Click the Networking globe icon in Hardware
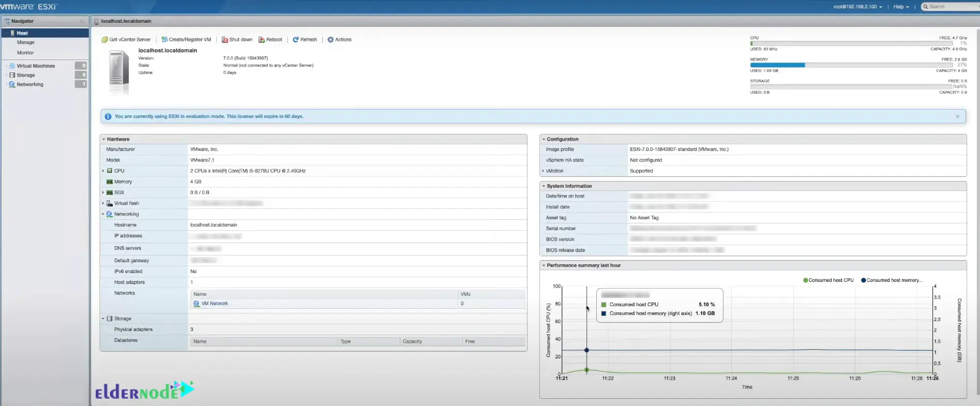Viewport: 980px width, 406px height. click(x=110, y=214)
